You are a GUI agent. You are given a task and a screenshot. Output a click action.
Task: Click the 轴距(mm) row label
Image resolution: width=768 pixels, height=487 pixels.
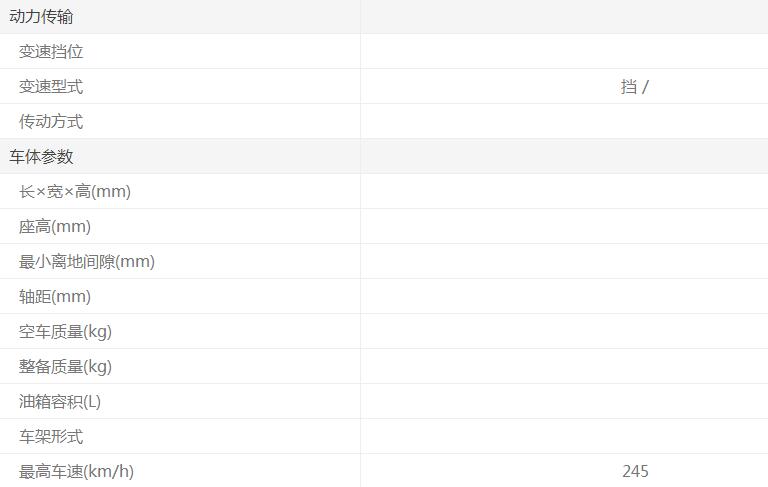tap(55, 297)
